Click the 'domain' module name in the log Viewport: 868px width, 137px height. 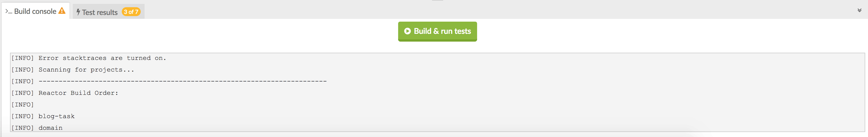point(51,128)
